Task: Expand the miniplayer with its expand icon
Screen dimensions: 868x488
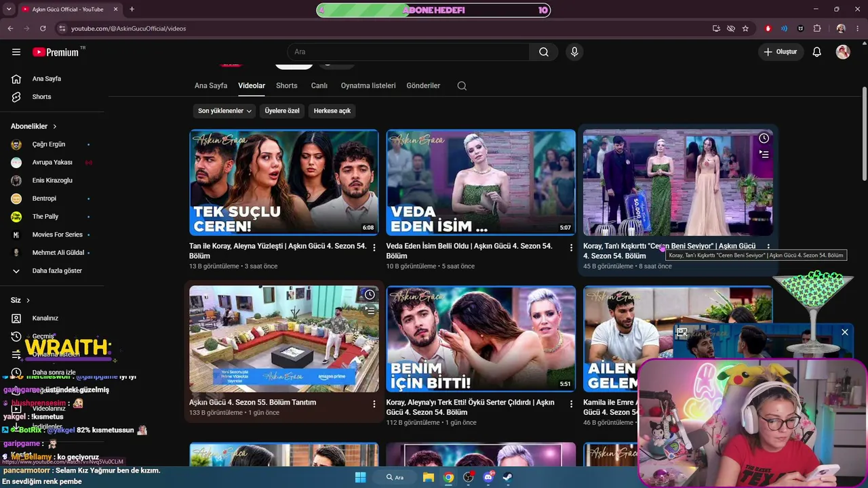Action: [682, 332]
